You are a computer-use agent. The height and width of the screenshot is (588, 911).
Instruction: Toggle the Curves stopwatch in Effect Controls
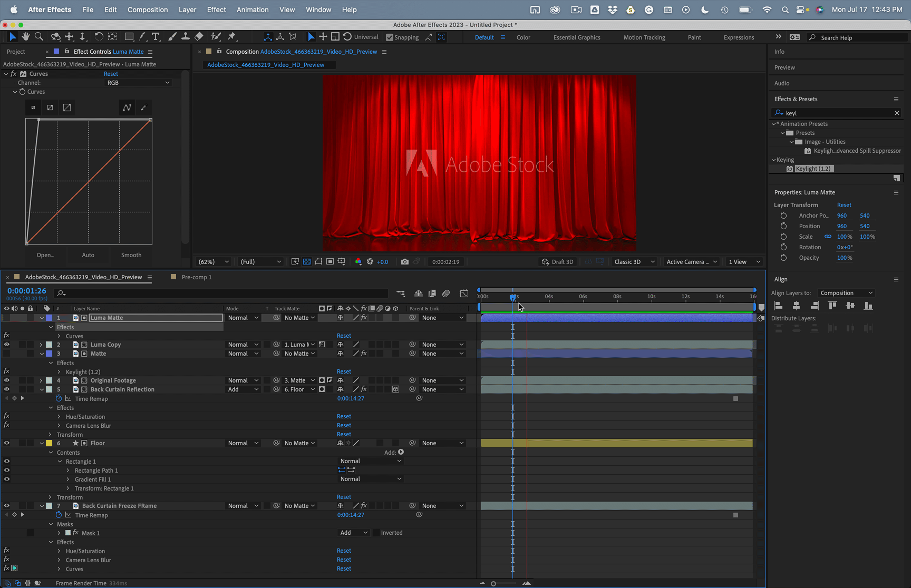coord(22,92)
